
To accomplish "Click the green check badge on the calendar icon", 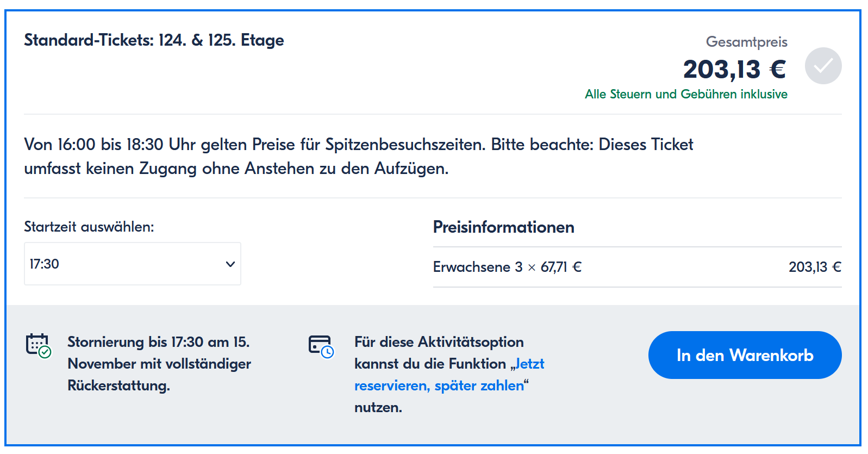I will click(45, 352).
